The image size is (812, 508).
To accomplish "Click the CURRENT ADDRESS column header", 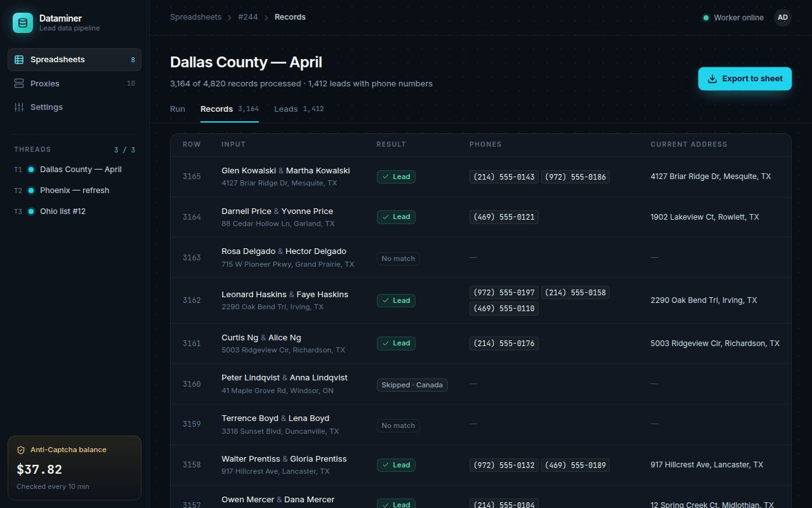I will click(689, 144).
